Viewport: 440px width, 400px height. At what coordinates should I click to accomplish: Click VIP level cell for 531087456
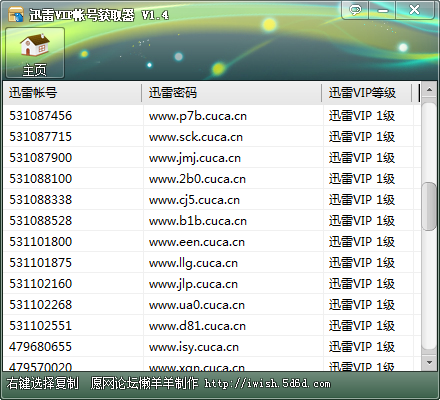pyautogui.click(x=362, y=116)
